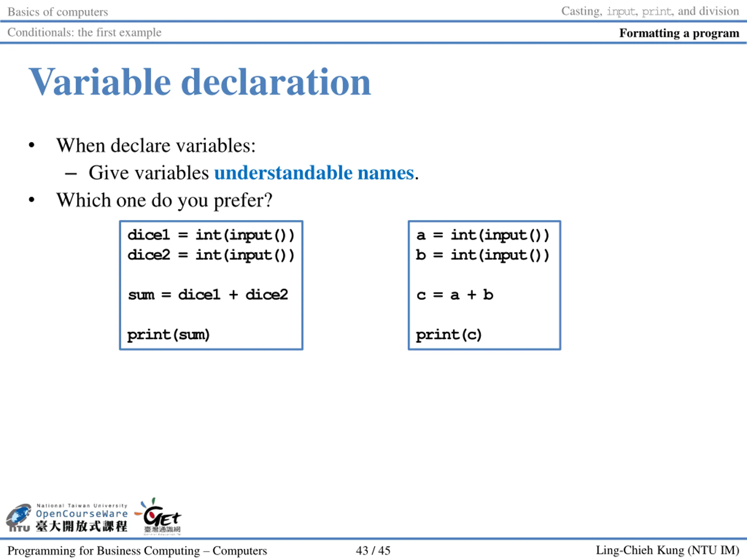
Task: Click the 'understandable names' highlighted text
Action: coord(314,173)
